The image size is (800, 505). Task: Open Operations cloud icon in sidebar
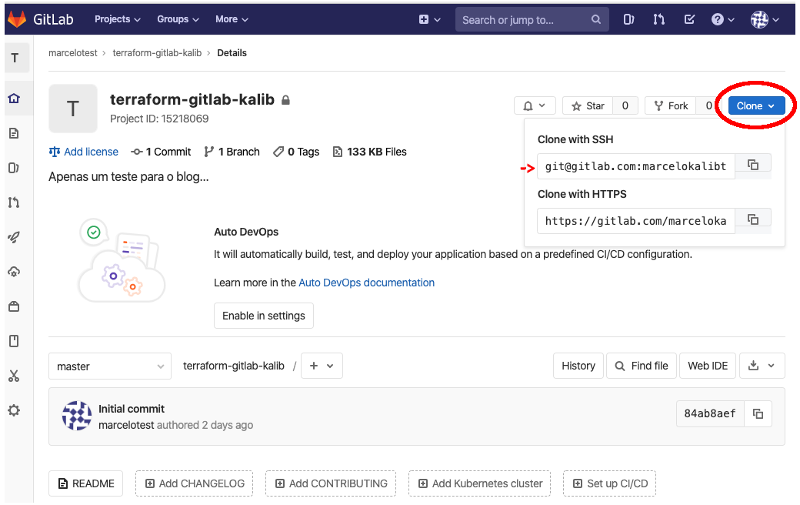[14, 271]
